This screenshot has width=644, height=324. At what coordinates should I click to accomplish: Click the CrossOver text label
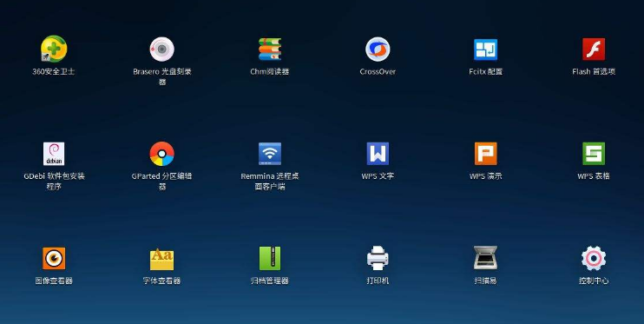(x=378, y=71)
